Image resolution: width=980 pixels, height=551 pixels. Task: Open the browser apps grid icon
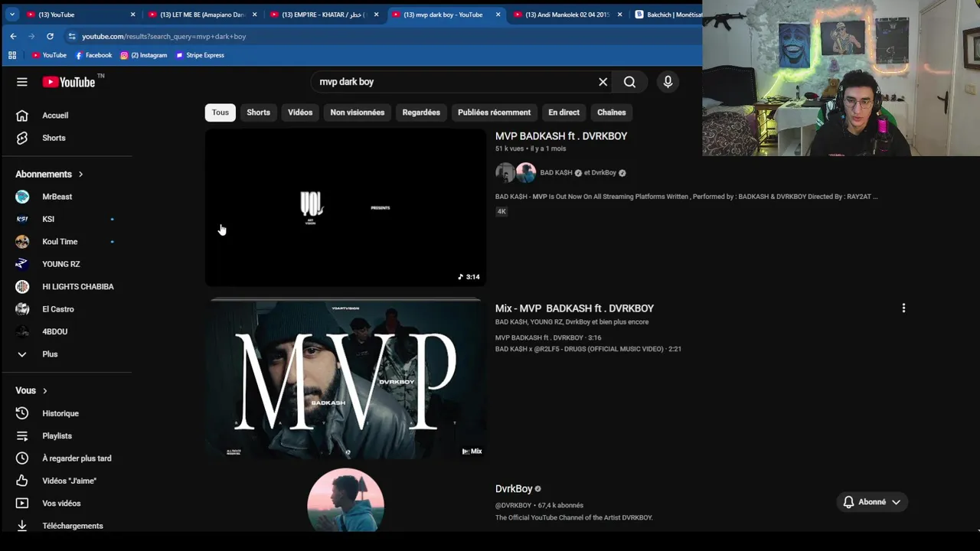(x=11, y=55)
